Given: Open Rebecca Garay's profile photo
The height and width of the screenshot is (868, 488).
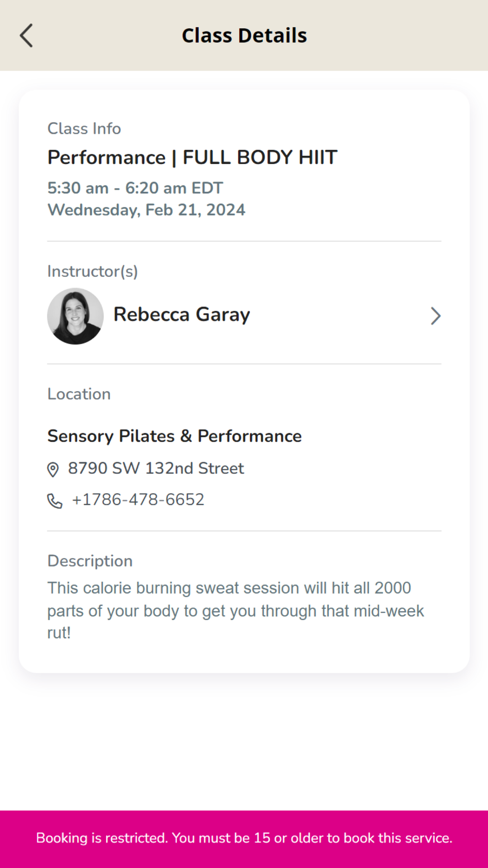Looking at the screenshot, I should 75,316.
